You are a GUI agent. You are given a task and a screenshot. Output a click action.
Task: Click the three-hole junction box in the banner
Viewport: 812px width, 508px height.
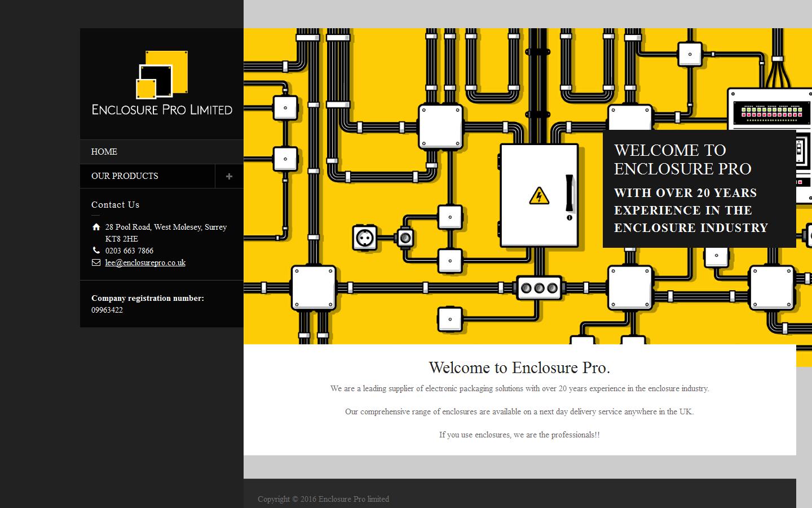(539, 288)
